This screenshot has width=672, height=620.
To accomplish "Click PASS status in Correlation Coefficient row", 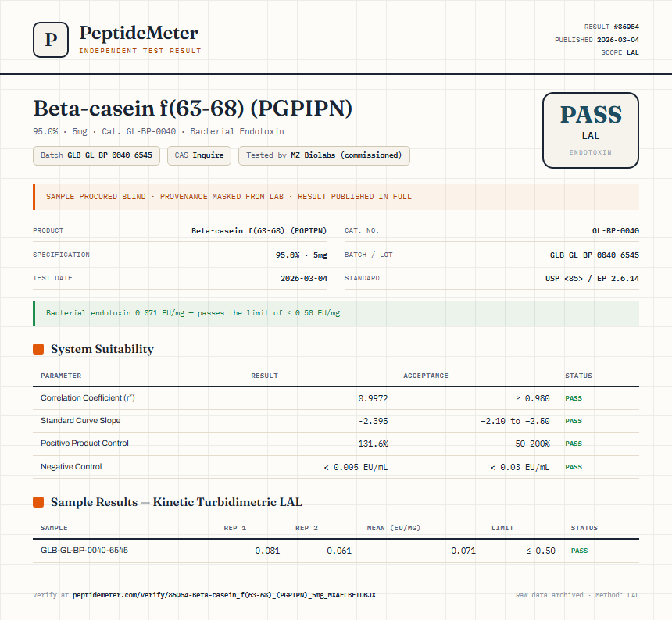I will coord(574,399).
